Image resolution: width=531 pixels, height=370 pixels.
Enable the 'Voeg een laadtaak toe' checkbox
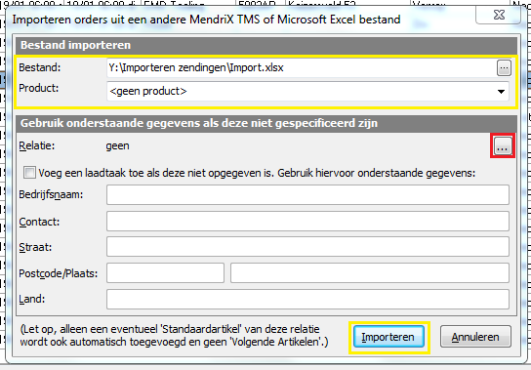tap(29, 173)
